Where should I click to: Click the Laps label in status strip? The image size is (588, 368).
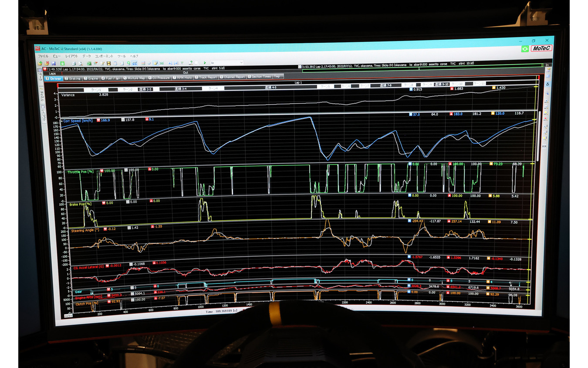(x=52, y=73)
